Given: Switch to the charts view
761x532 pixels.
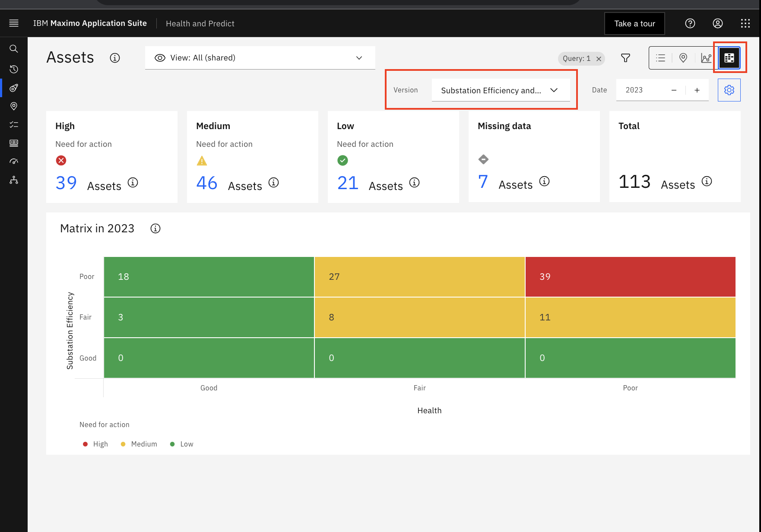Looking at the screenshot, I should [706, 58].
